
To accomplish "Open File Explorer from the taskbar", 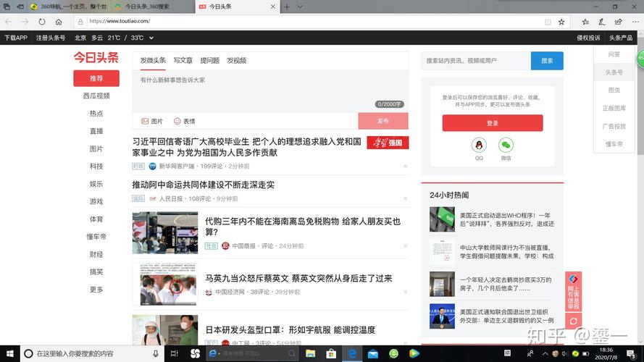I will click(x=311, y=353).
